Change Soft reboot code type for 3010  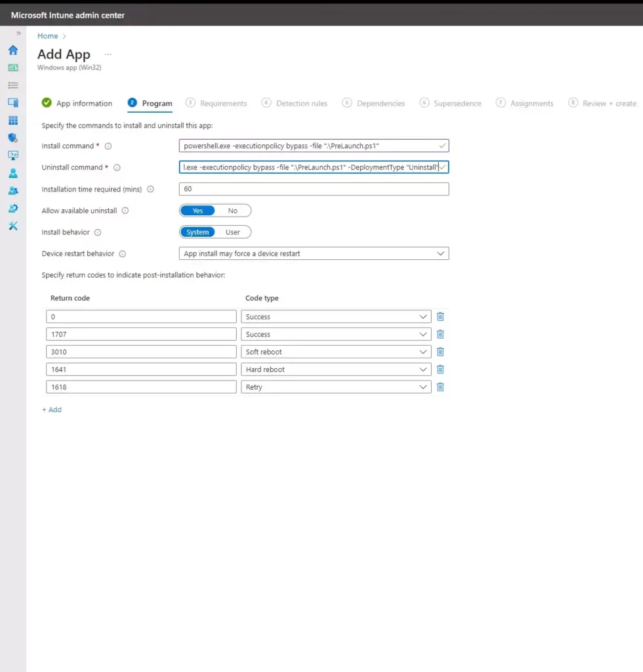[x=337, y=352]
